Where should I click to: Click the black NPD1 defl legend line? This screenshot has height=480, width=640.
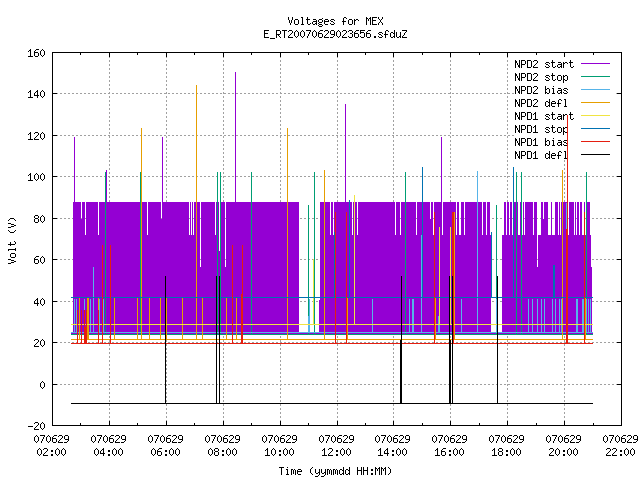click(x=595, y=155)
